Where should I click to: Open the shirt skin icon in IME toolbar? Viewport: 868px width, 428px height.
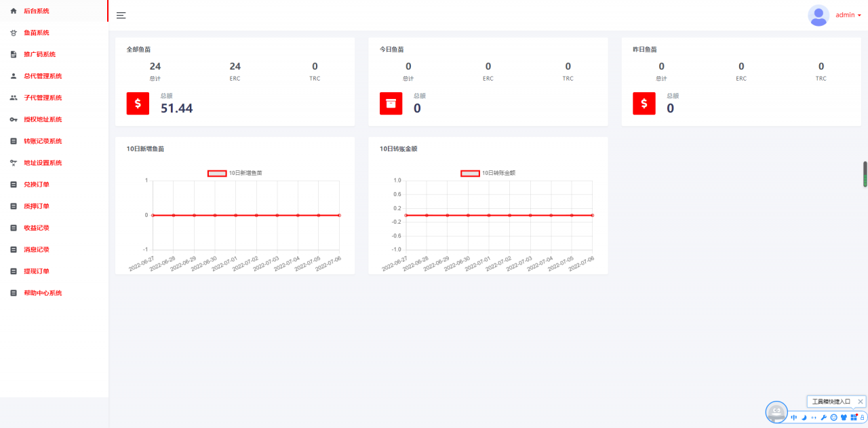[844, 417]
